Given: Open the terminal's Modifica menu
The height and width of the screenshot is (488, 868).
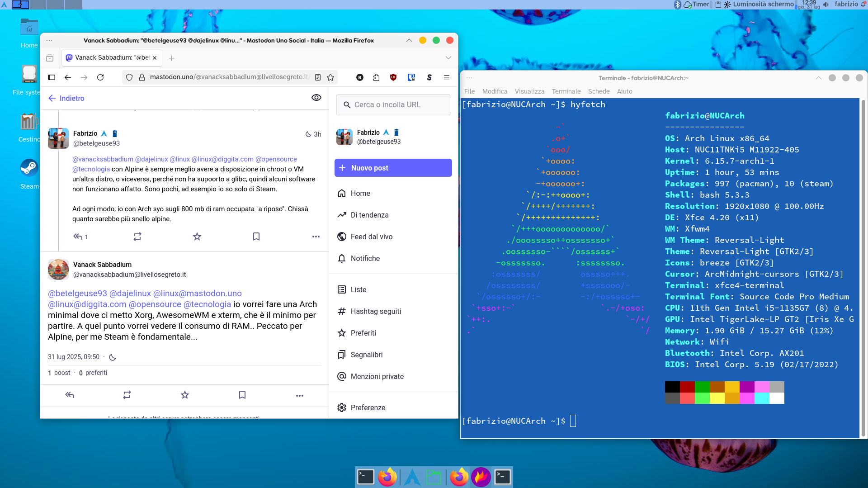Looking at the screenshot, I should 495,91.
